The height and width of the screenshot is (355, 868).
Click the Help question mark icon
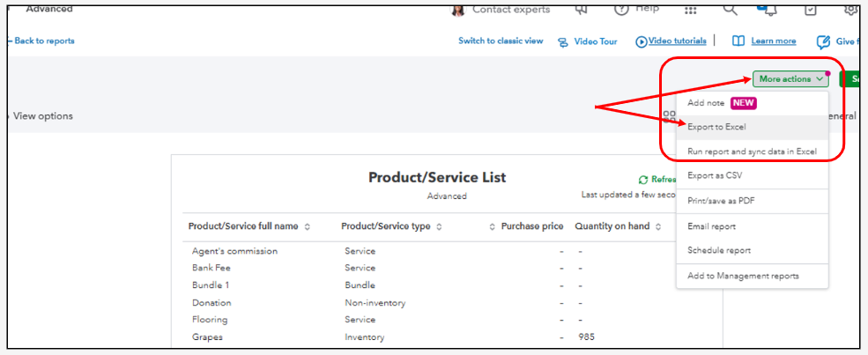tap(621, 9)
